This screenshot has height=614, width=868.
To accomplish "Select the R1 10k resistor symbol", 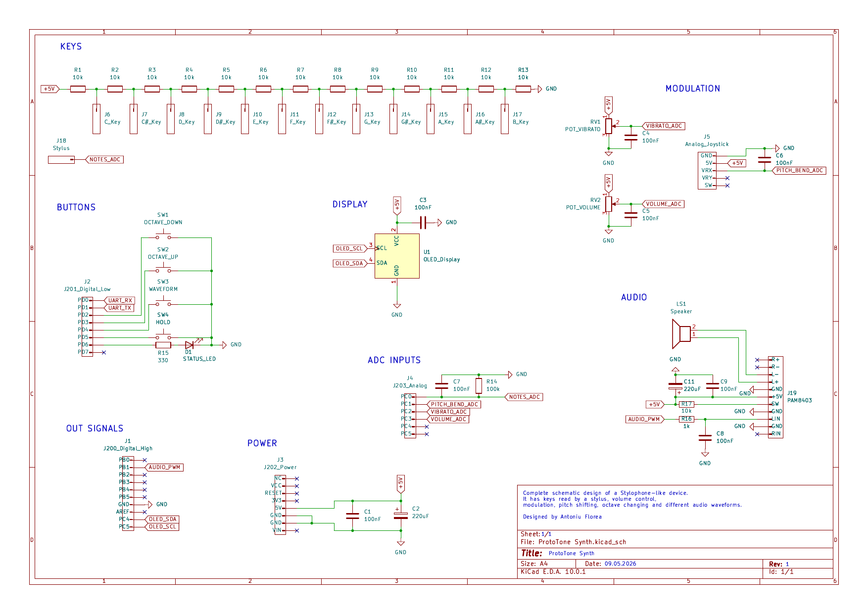I will pyautogui.click(x=78, y=89).
